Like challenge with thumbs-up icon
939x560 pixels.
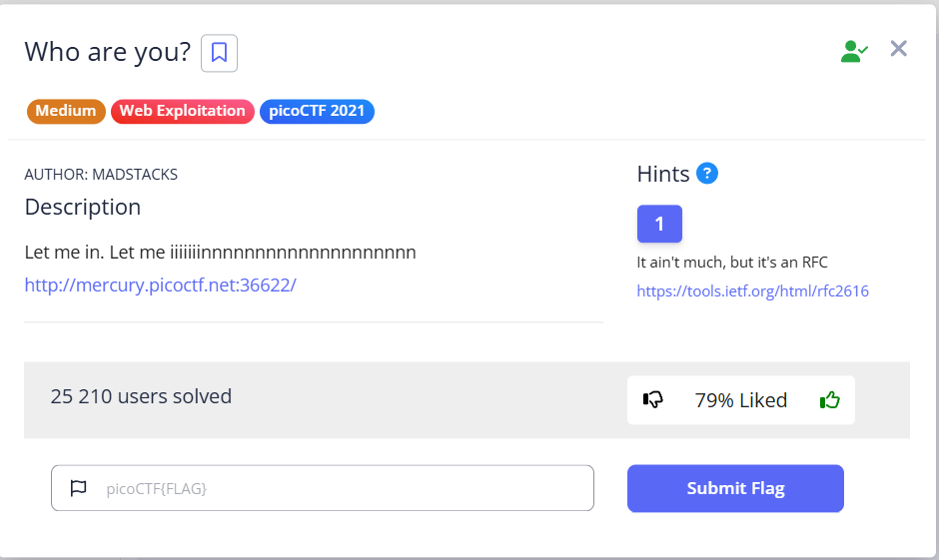point(829,400)
